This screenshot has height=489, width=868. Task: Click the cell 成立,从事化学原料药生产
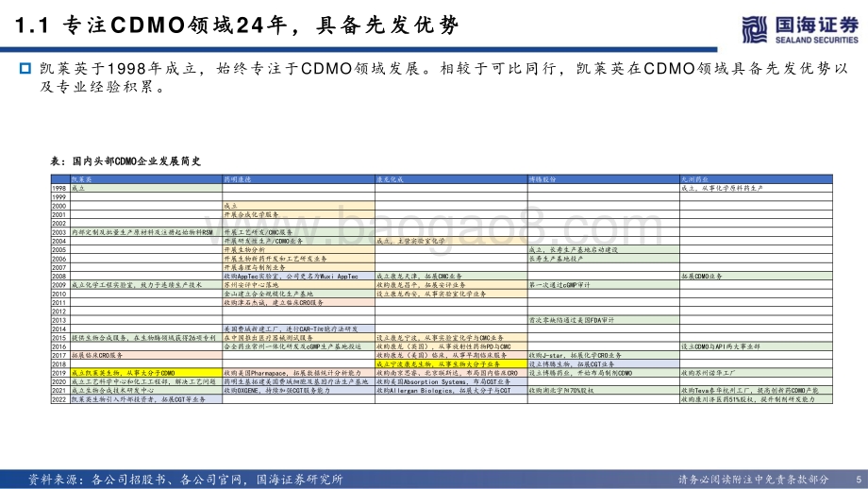(x=756, y=188)
